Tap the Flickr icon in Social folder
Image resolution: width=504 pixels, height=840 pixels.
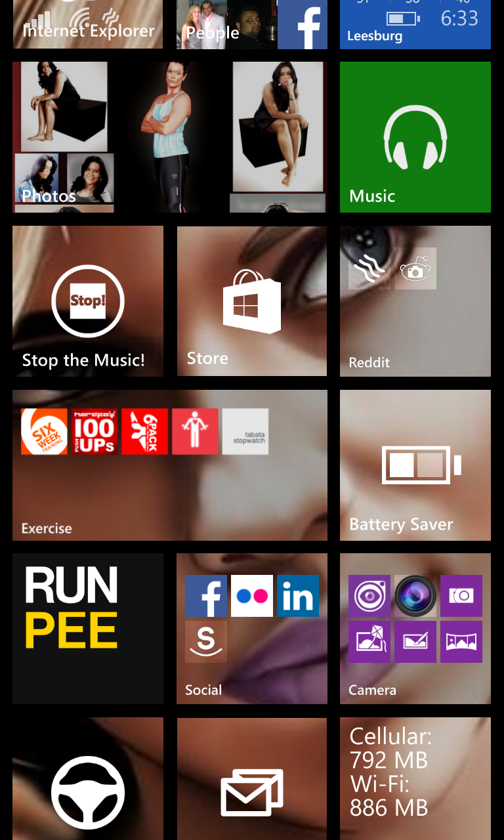[x=252, y=596]
